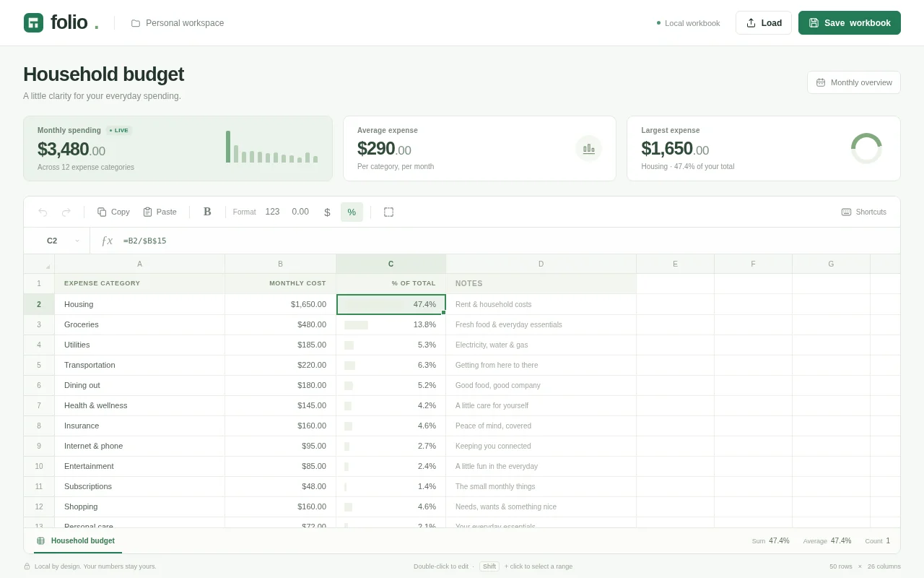Click the Local workbook status indicator
This screenshot has height=578, width=924.
688,23
